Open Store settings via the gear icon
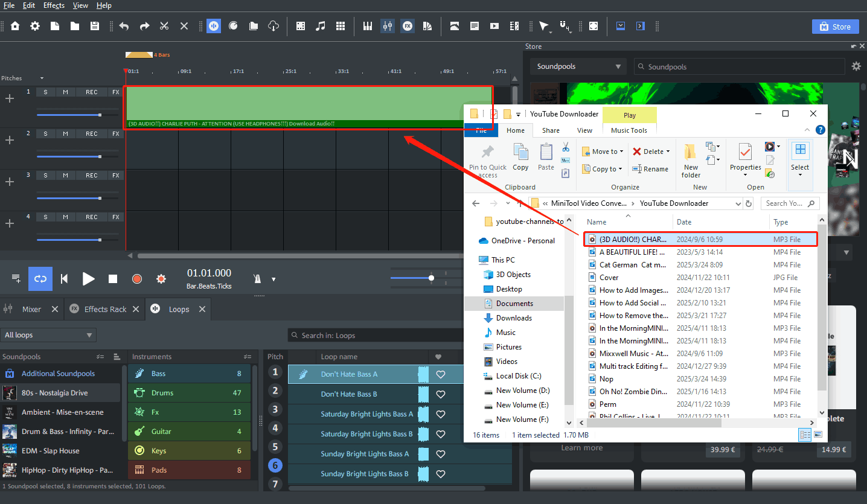This screenshot has height=504, width=867. tap(856, 66)
